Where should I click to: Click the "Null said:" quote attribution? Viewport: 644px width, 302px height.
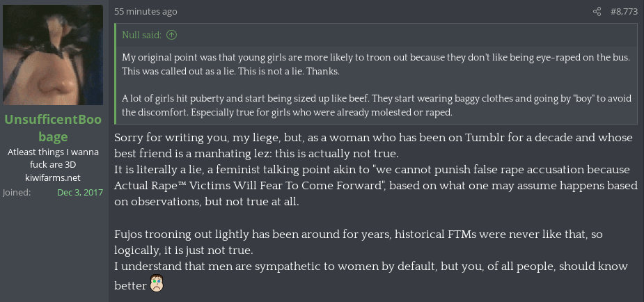[142, 35]
